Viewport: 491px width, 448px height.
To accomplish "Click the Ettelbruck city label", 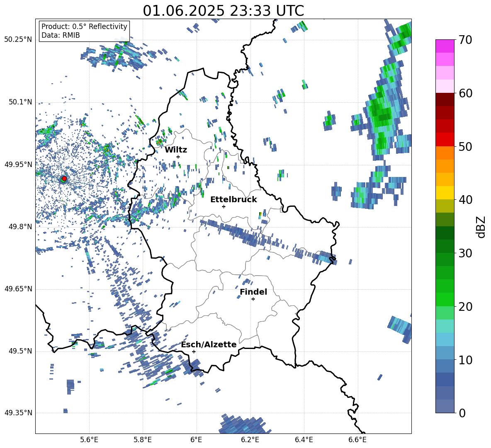I will click(233, 200).
